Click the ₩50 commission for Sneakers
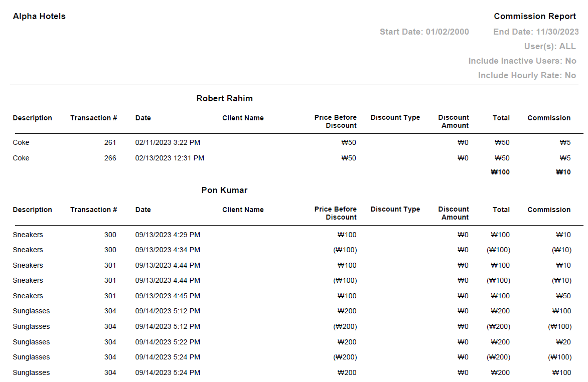 click(x=563, y=296)
